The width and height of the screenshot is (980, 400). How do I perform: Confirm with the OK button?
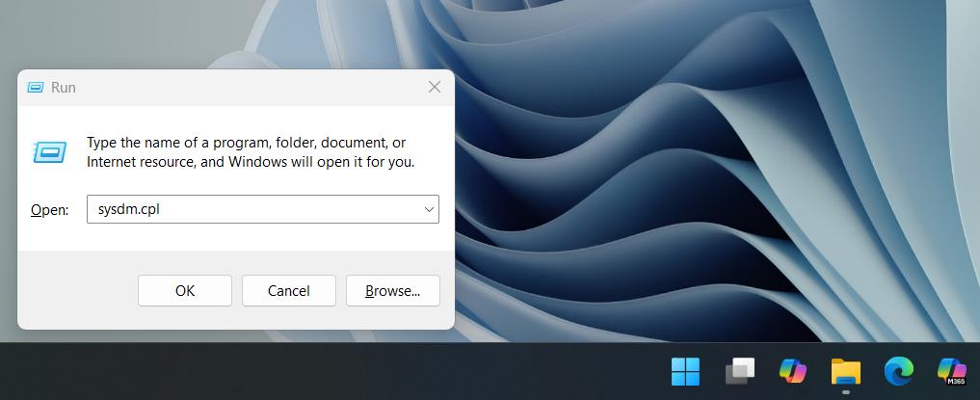click(x=185, y=291)
